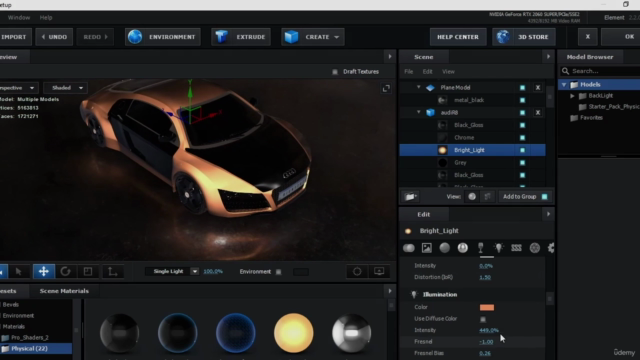Viewport: 640px width, 360px height.
Task: Open the Scene panel options arrow
Action: click(548, 57)
